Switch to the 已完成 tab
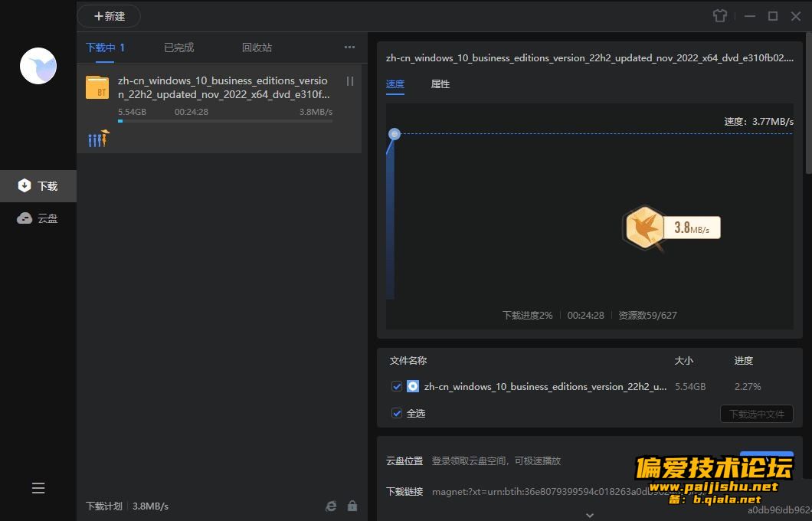 [x=178, y=48]
